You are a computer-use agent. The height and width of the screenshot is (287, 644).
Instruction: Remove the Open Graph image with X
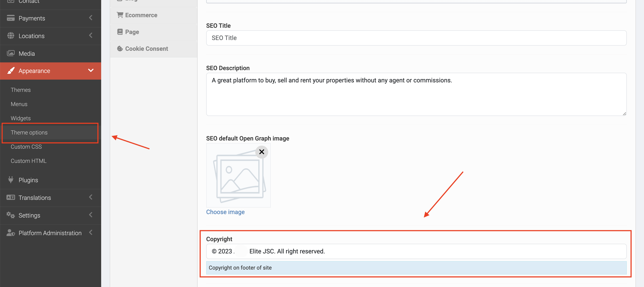coord(262,152)
